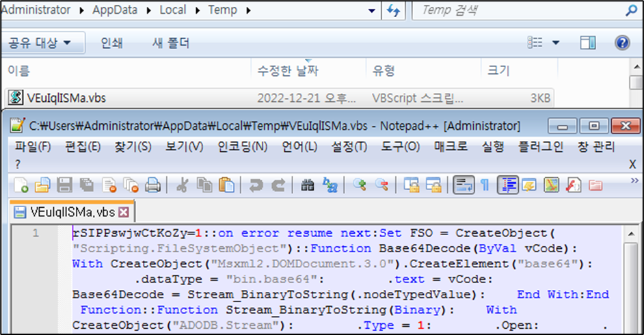Image resolution: width=644 pixels, height=335 pixels.
Task: Toggle synchronized horizontal scrolling
Action: [433, 185]
